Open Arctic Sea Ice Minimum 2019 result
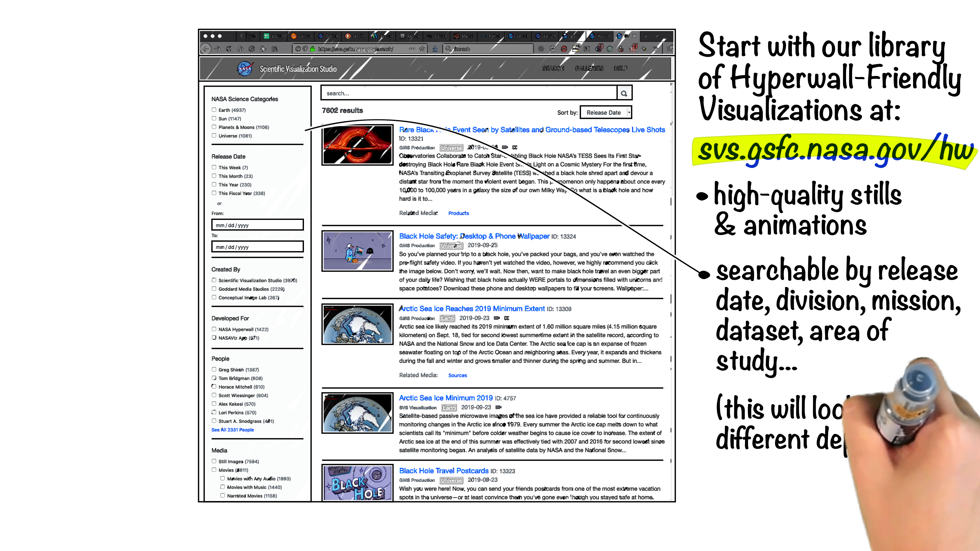Screen dimensions: 980x551 446,398
